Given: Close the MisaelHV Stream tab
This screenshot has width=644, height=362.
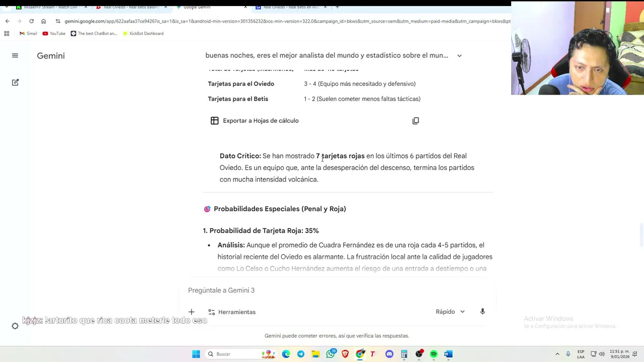Looking at the screenshot, I should (x=86, y=7).
